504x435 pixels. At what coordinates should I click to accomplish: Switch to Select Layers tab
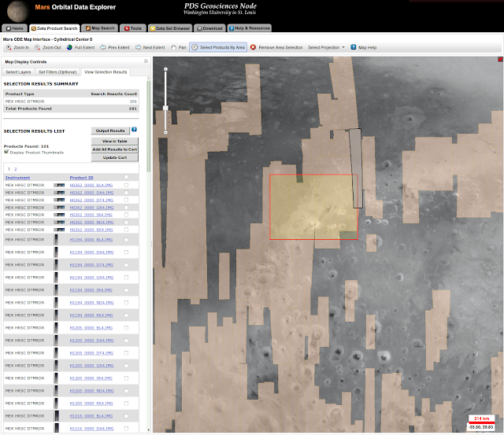(x=18, y=72)
